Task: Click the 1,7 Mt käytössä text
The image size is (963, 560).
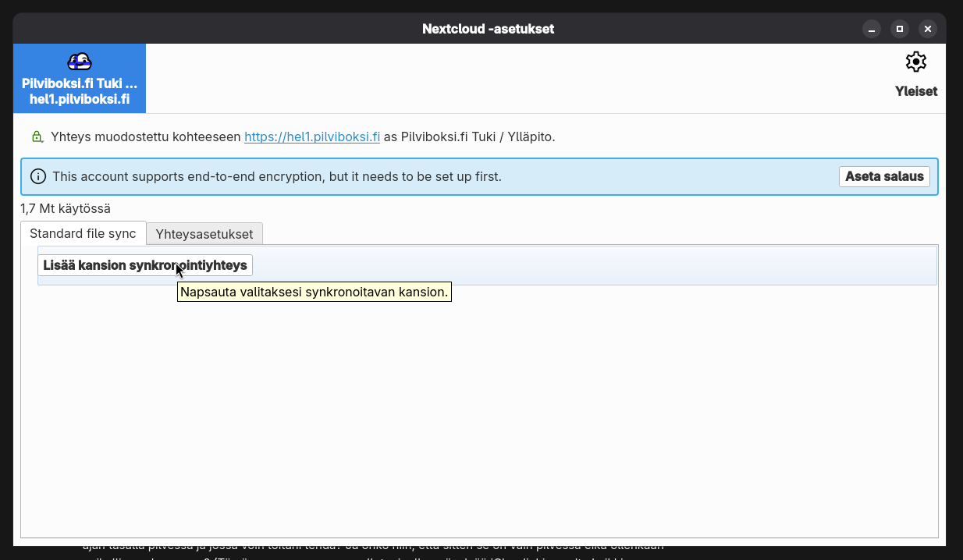Action: (66, 208)
